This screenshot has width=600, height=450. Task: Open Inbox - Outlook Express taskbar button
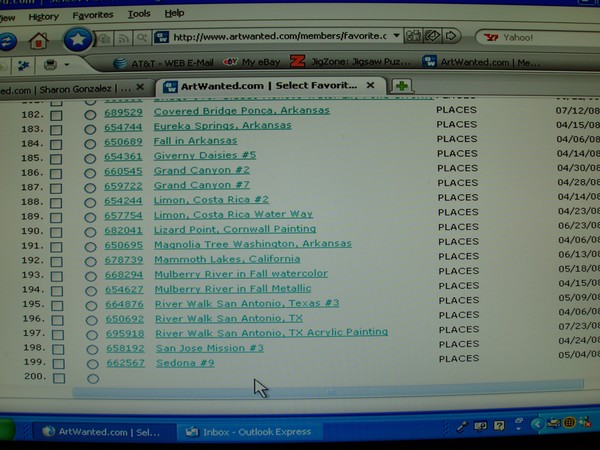pyautogui.click(x=249, y=432)
